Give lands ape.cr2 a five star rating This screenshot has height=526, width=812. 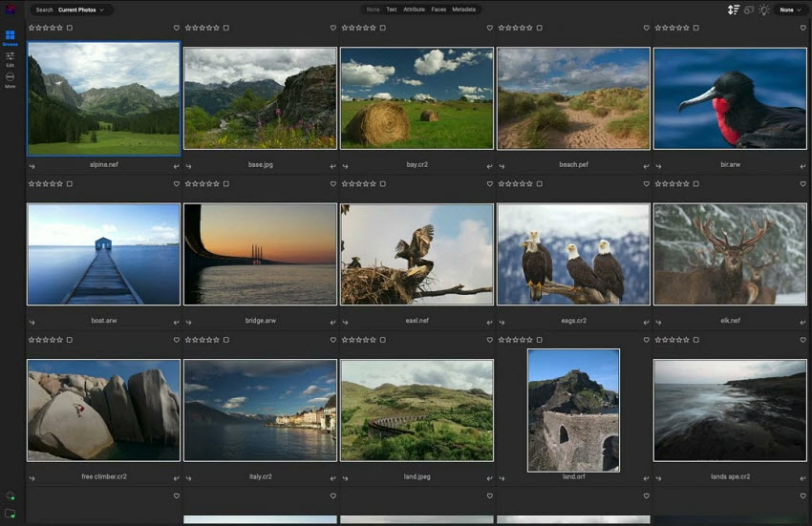coord(686,340)
